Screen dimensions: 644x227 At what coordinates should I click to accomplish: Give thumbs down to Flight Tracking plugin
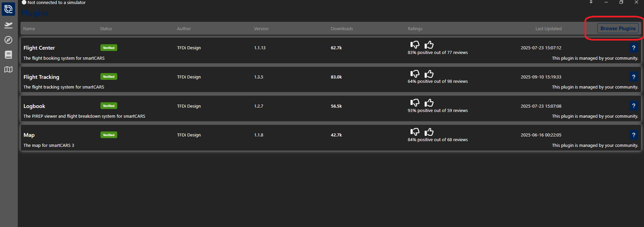point(415,74)
